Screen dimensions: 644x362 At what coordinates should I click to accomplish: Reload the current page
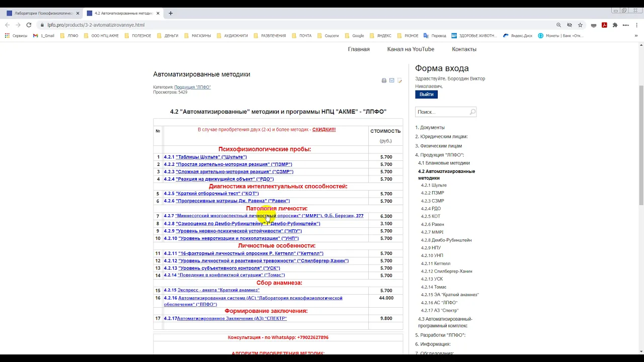tap(29, 25)
